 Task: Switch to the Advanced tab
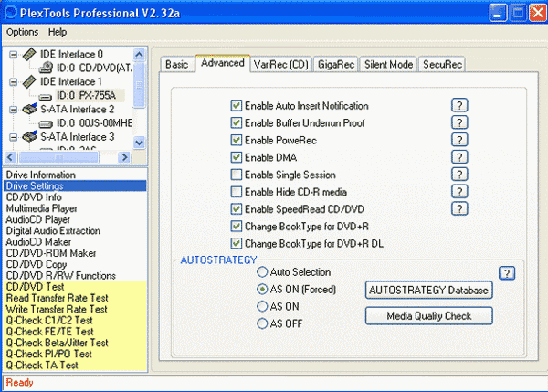(x=223, y=63)
